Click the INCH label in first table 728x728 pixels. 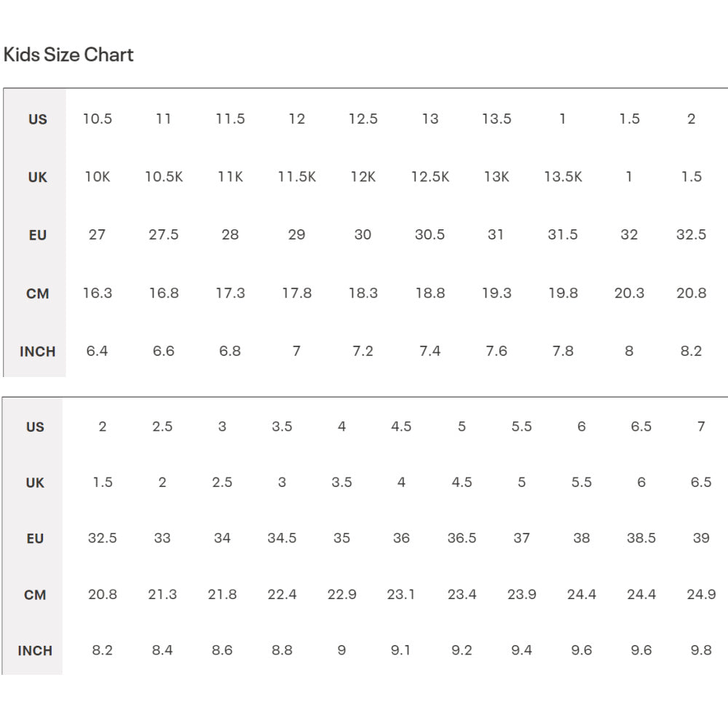38,352
